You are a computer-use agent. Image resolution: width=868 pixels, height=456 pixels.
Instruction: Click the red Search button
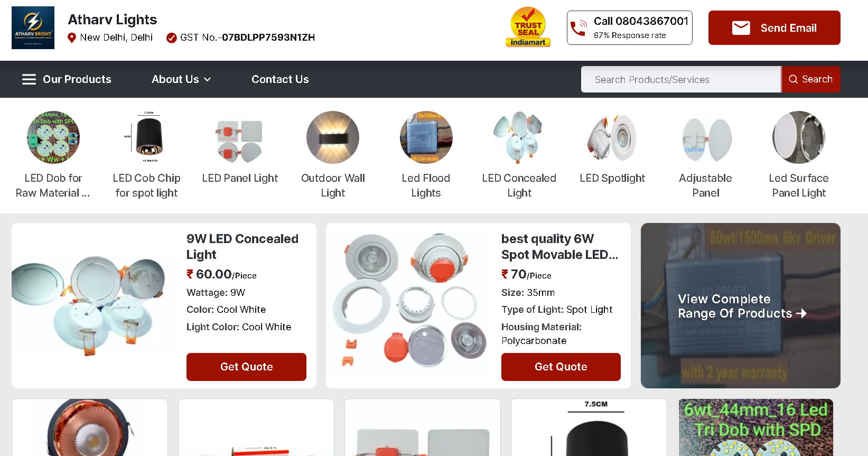[811, 79]
